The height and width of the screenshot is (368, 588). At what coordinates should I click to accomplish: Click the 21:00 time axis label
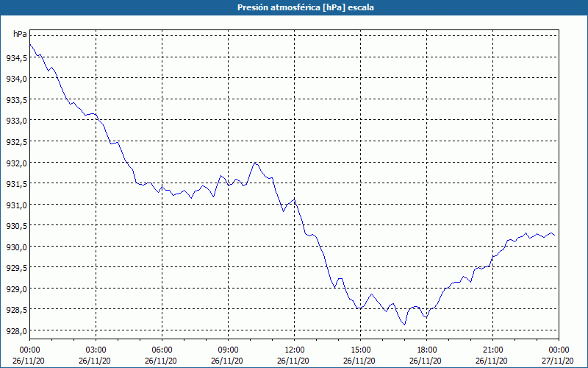point(492,350)
